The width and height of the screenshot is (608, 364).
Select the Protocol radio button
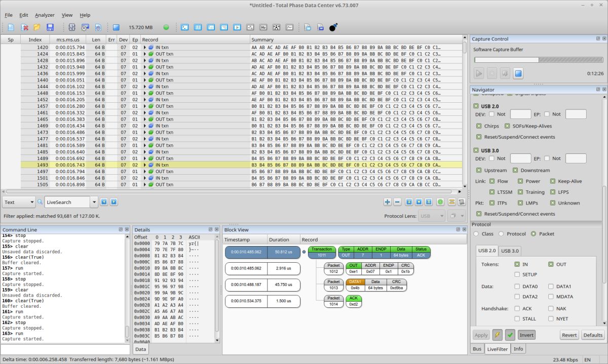tap(501, 234)
